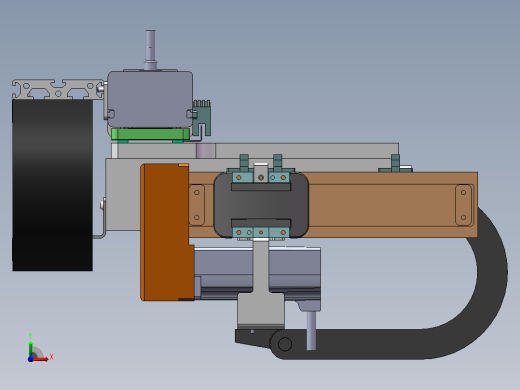
Task: Click the green Y axis of the triad
Action: 31,349
